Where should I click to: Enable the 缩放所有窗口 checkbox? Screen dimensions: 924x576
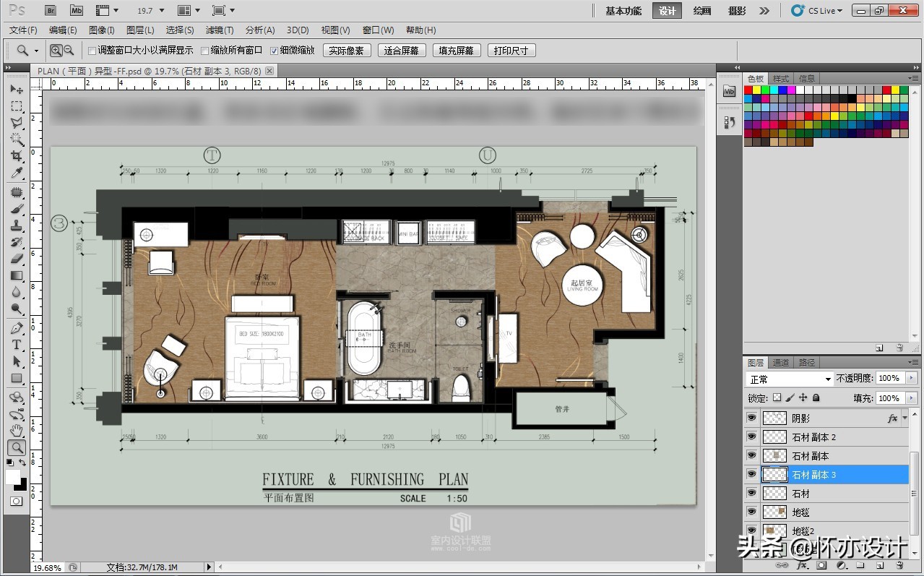[204, 51]
